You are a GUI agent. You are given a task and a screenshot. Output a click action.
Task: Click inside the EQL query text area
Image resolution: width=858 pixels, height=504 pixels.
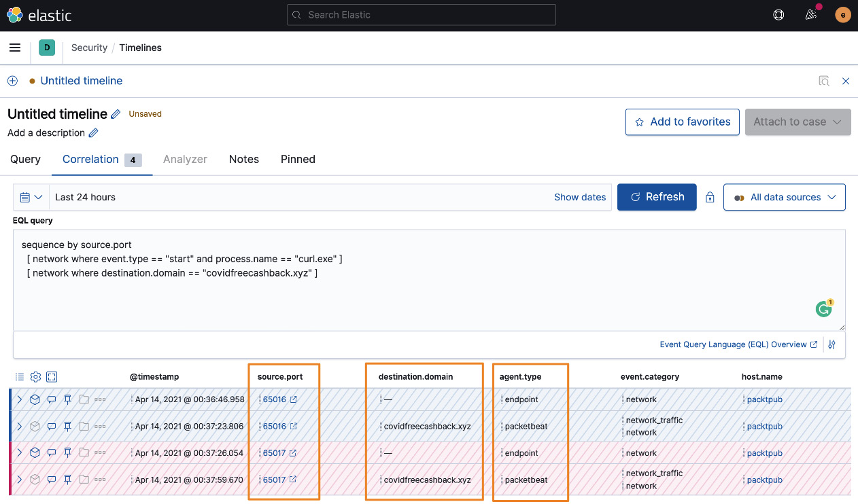[429, 281]
